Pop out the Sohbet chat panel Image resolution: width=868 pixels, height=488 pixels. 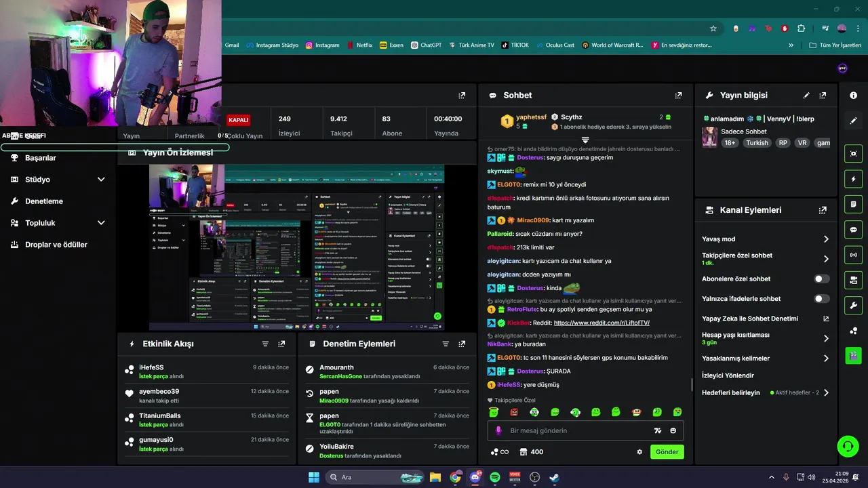pyautogui.click(x=678, y=96)
